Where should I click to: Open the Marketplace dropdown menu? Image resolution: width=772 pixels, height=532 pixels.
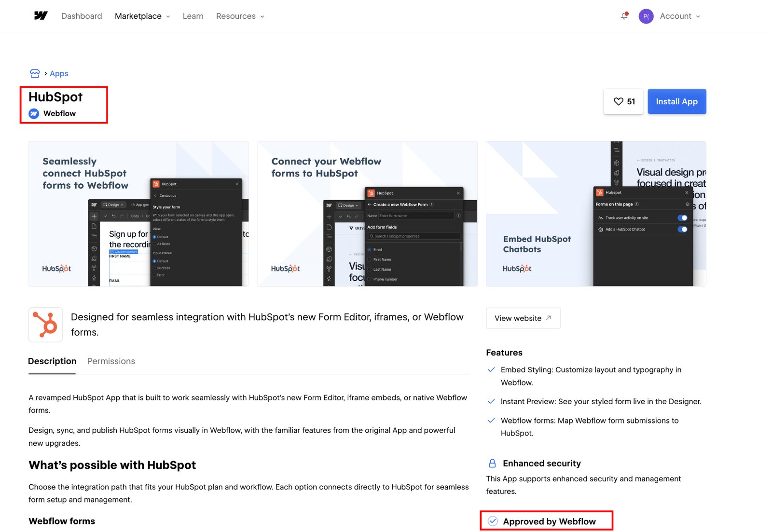click(142, 16)
